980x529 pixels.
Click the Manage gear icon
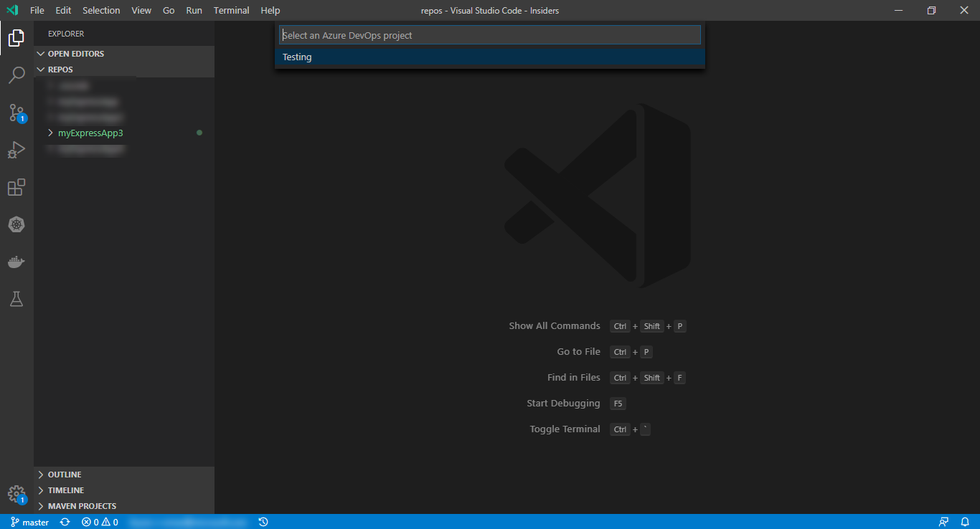(x=17, y=494)
